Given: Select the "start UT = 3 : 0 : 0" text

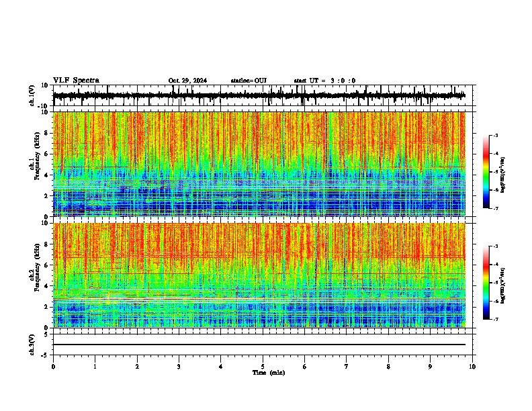Looking at the screenshot, I should click(x=324, y=81).
